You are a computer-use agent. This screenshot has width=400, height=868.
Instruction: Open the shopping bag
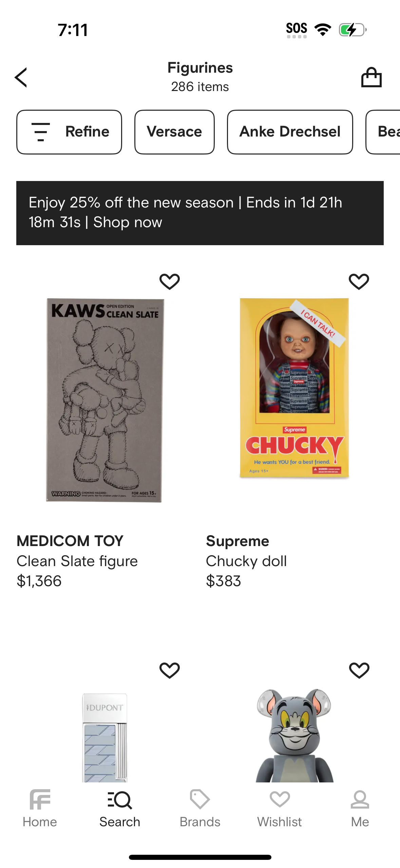(x=371, y=77)
